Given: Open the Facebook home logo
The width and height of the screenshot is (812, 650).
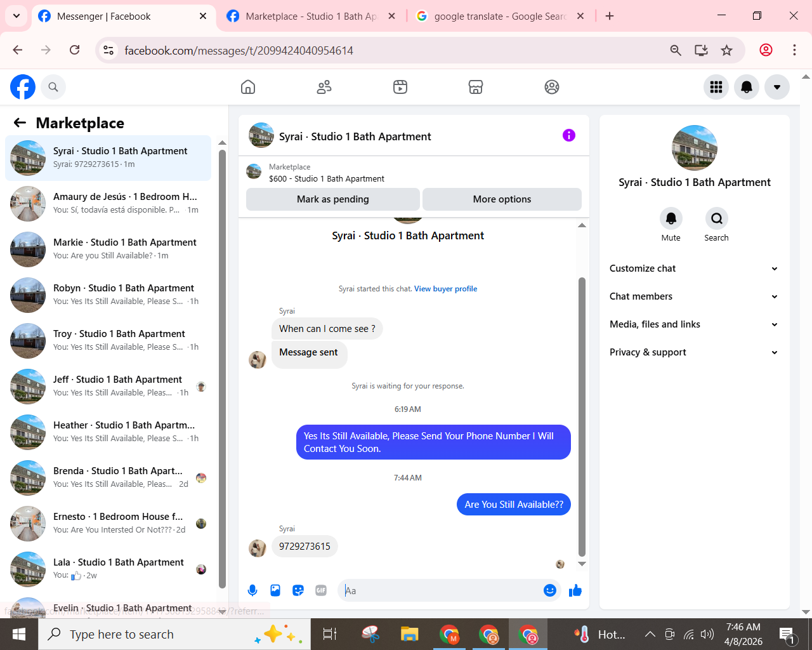Looking at the screenshot, I should point(23,87).
